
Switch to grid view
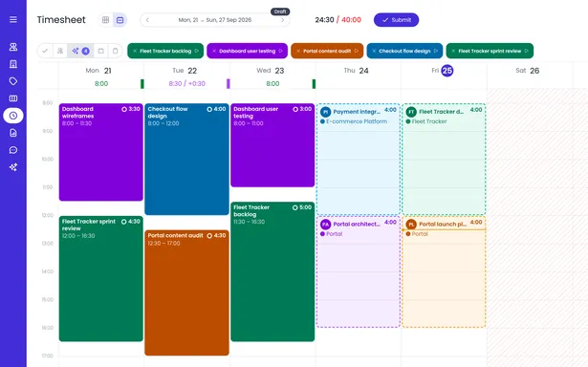tap(106, 20)
